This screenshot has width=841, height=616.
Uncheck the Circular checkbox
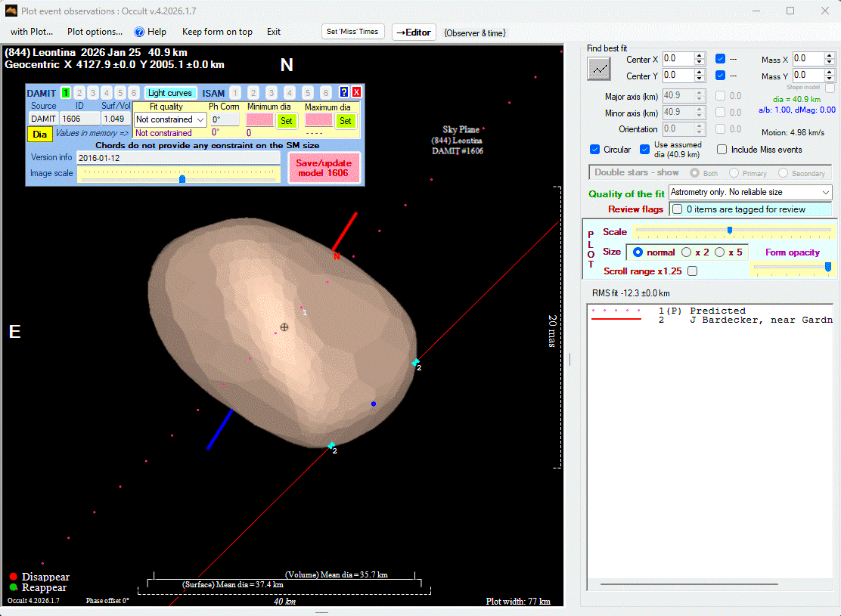[595, 150]
